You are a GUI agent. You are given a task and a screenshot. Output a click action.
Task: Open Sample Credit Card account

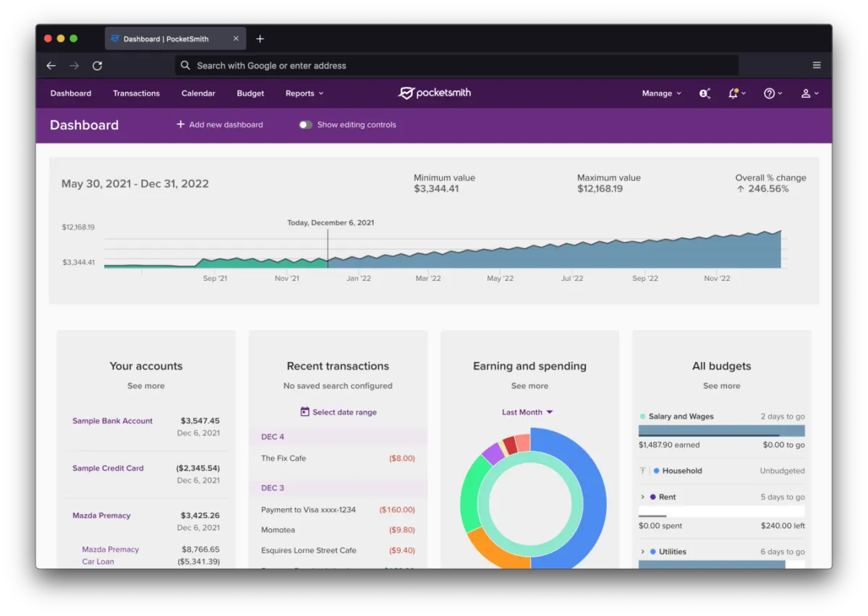coord(108,468)
